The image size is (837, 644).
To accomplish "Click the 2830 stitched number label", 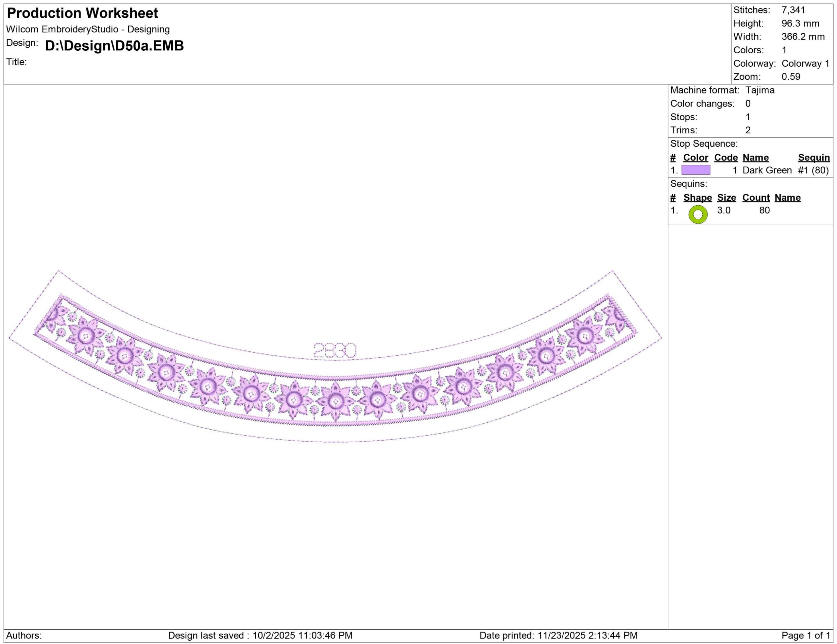I will (x=335, y=350).
